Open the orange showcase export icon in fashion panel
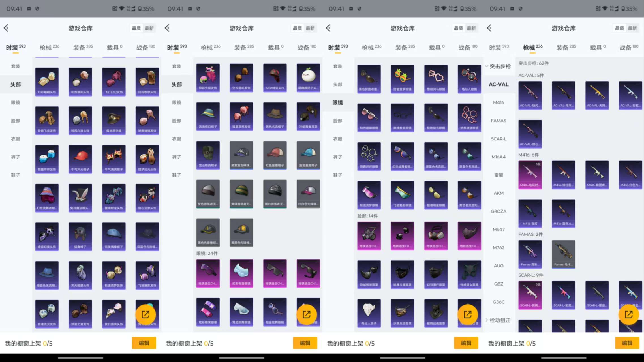The width and height of the screenshot is (644, 362). (x=146, y=314)
